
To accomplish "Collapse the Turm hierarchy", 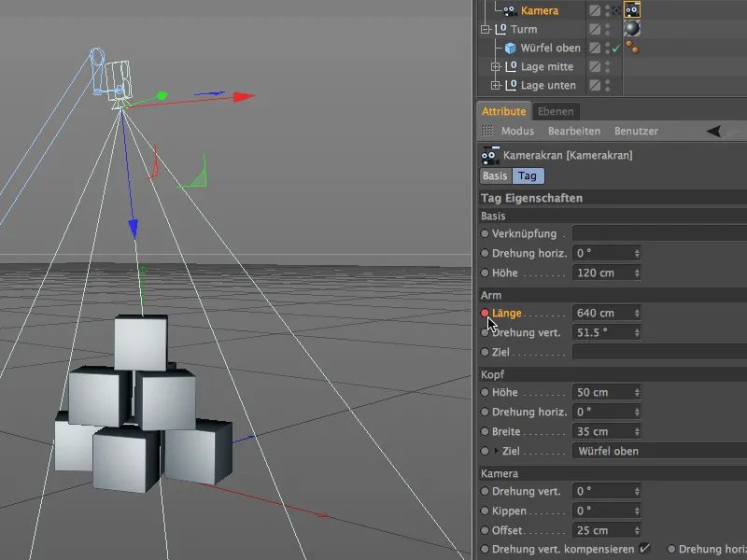I will (x=486, y=30).
